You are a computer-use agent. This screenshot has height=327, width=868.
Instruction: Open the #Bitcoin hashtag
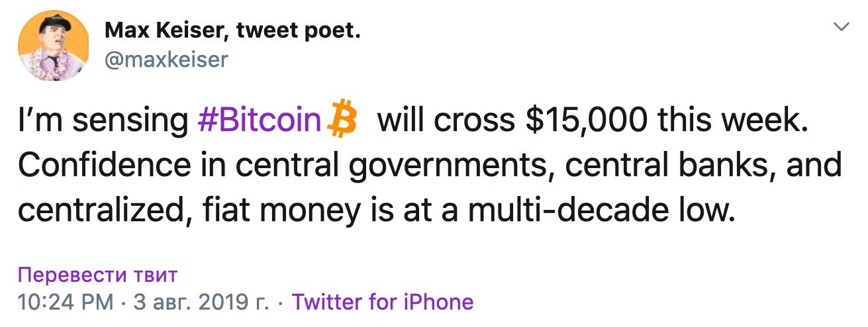pyautogui.click(x=259, y=121)
